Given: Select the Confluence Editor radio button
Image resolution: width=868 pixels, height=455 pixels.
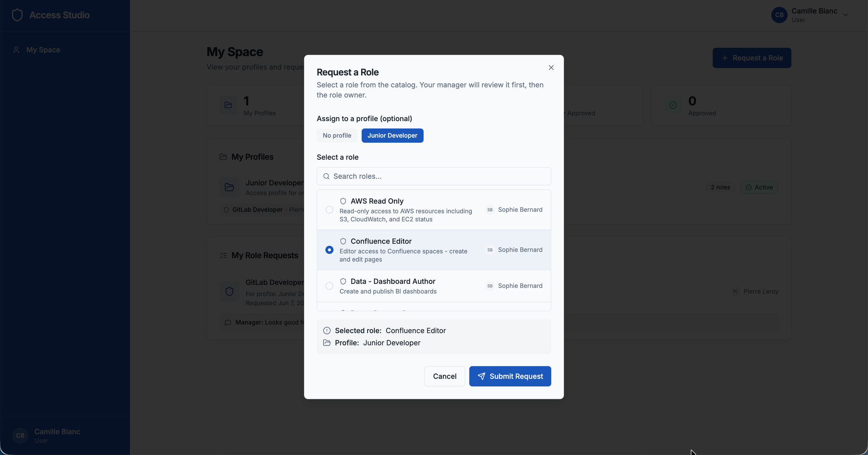Looking at the screenshot, I should pos(329,250).
